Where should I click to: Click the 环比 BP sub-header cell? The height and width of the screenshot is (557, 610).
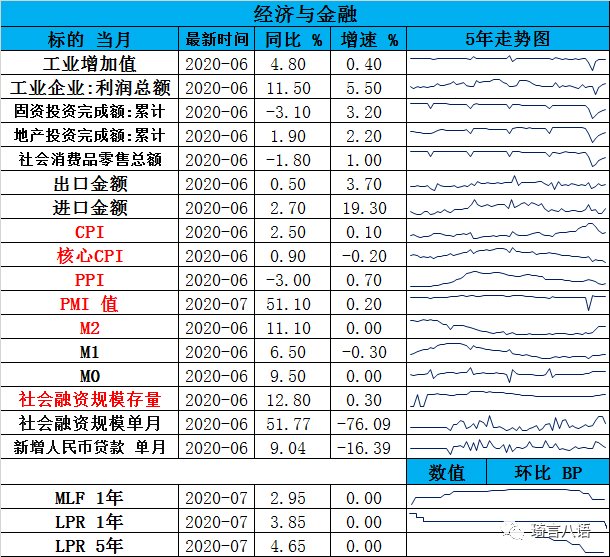point(547,472)
